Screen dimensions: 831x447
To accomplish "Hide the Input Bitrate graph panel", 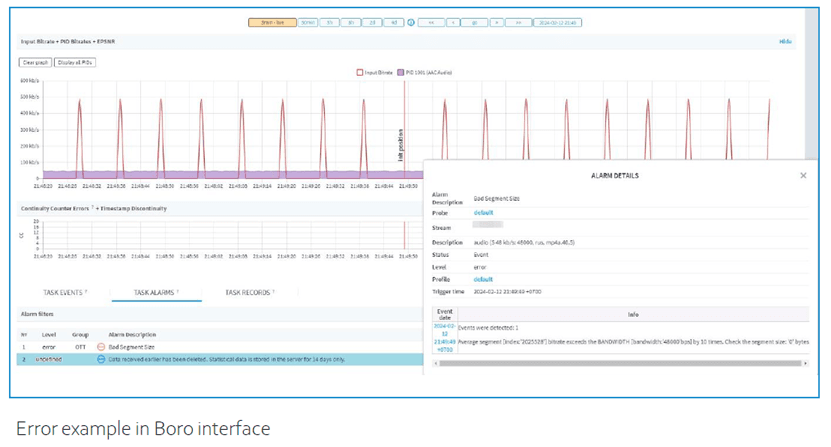I will point(785,42).
